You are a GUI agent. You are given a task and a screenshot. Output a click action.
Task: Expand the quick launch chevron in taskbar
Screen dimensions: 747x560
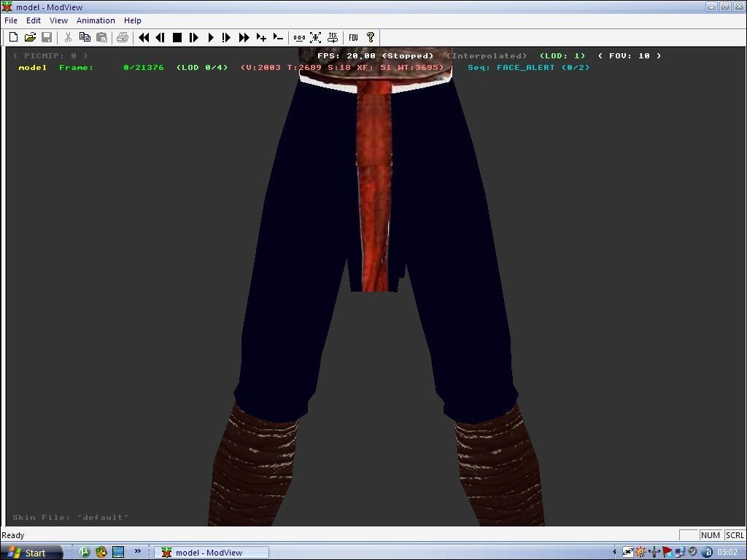137,552
